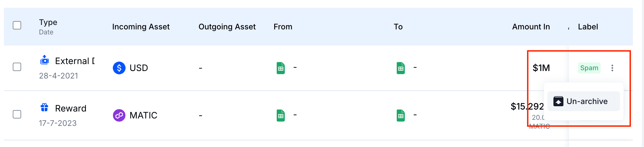Click MATIC row From spreadsheet icon
The image size is (644, 147).
281,115
